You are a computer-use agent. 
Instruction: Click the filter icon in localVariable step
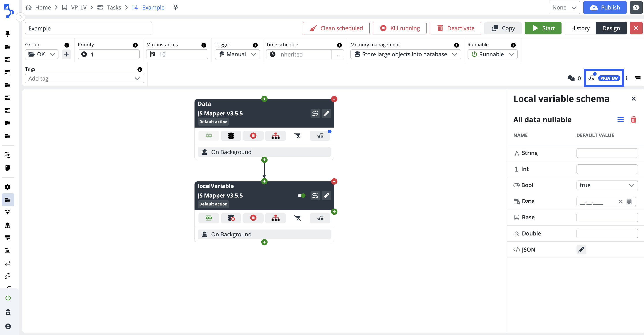click(x=298, y=218)
